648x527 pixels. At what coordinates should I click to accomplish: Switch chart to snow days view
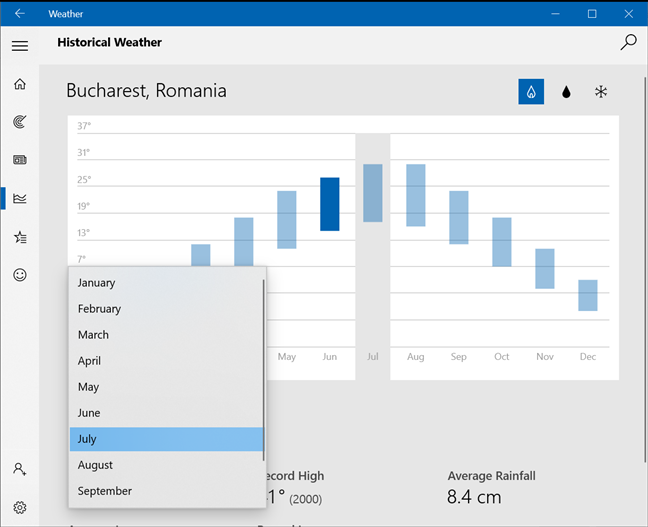601,92
